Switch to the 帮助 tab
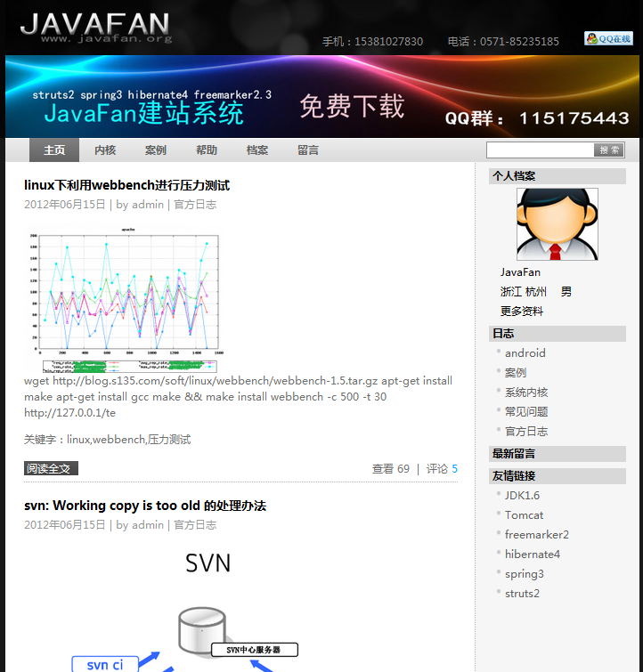 click(207, 150)
